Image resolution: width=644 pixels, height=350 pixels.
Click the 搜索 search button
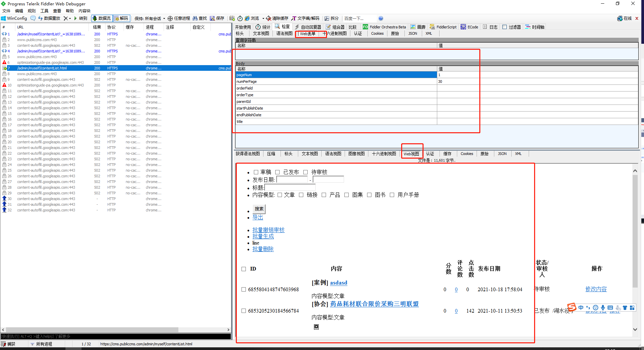[259, 209]
